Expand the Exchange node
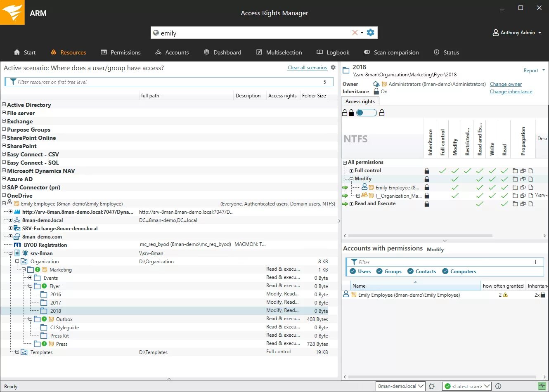 tap(4, 121)
